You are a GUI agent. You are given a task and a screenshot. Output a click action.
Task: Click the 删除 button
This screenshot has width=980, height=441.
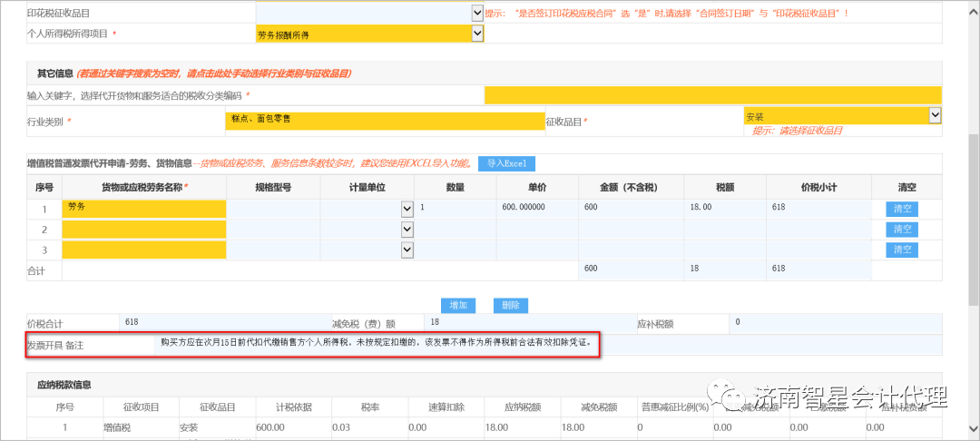pyautogui.click(x=511, y=306)
